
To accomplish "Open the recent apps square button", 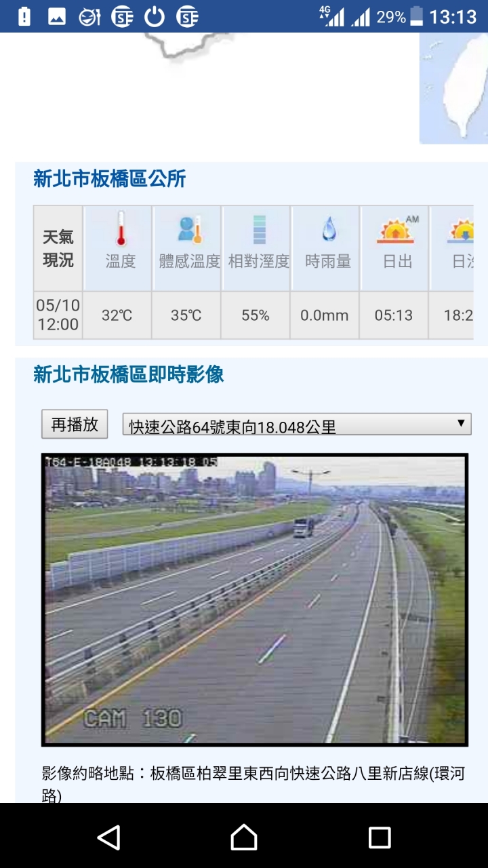I will coord(380,837).
